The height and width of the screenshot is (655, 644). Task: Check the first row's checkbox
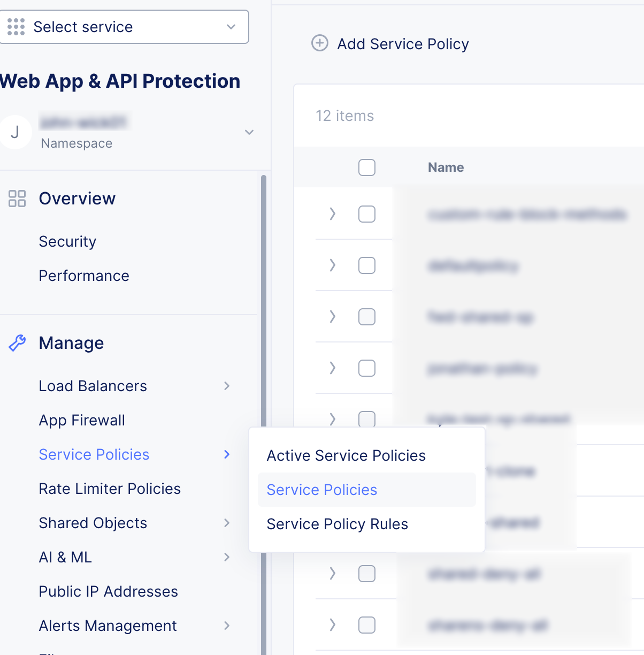pyautogui.click(x=367, y=214)
